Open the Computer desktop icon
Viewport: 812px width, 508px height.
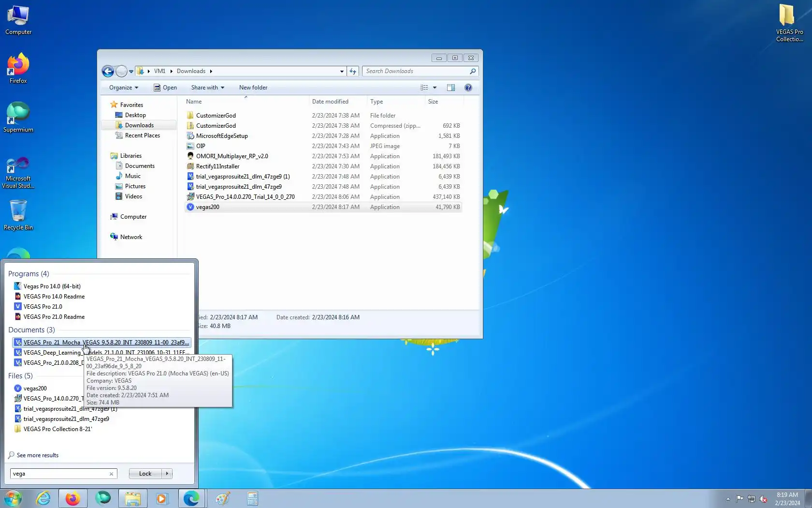coord(18,20)
